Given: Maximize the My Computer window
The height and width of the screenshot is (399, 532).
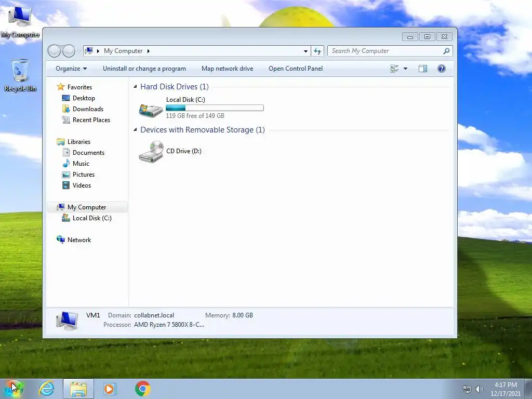Looking at the screenshot, I should point(427,37).
